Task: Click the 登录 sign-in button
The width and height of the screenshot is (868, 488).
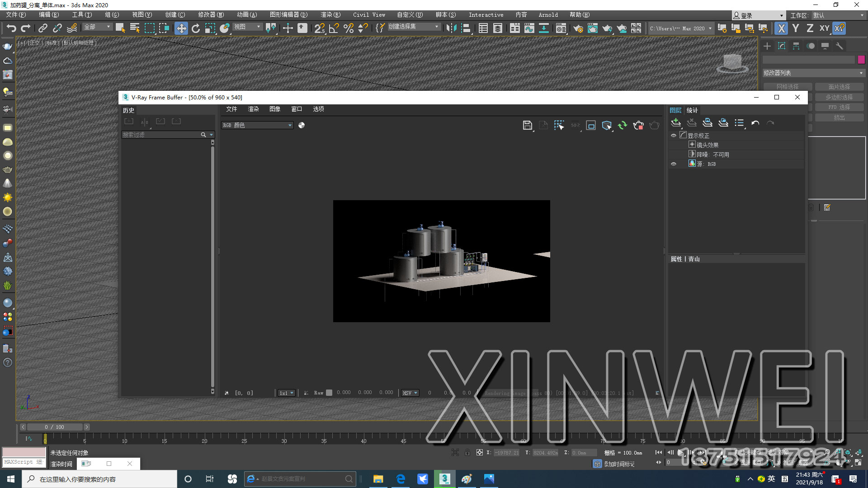Action: (758, 15)
